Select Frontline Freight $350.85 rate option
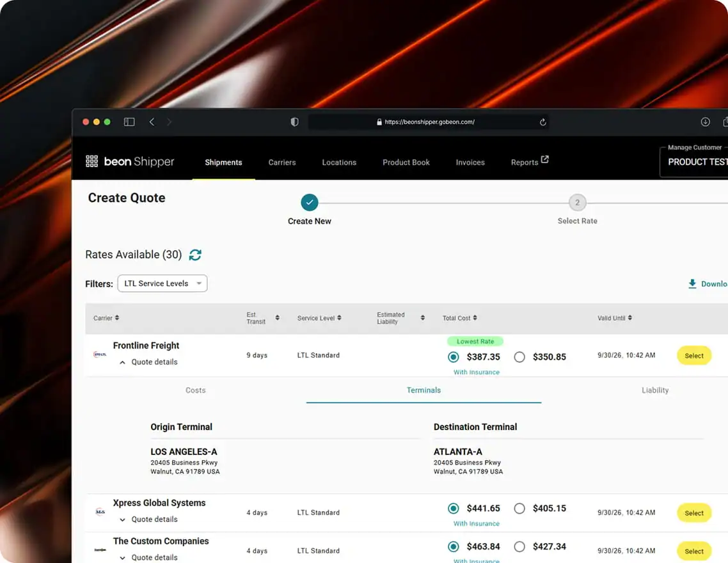 [x=519, y=357]
